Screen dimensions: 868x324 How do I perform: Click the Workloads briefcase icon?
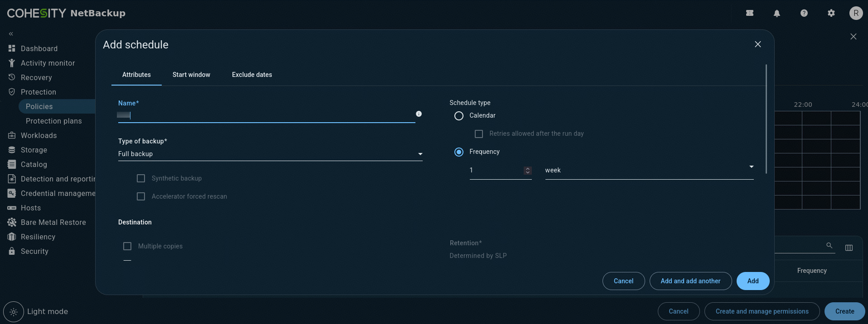(12, 135)
